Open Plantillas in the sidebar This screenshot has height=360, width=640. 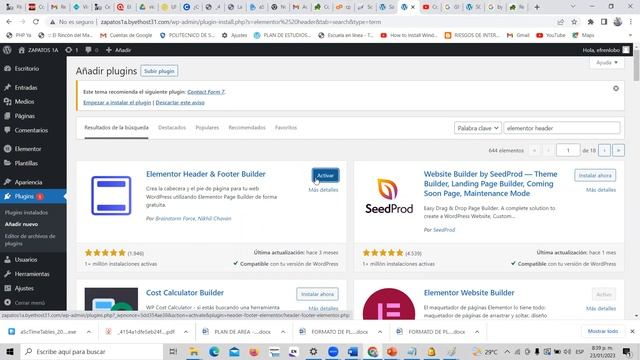tap(26, 163)
